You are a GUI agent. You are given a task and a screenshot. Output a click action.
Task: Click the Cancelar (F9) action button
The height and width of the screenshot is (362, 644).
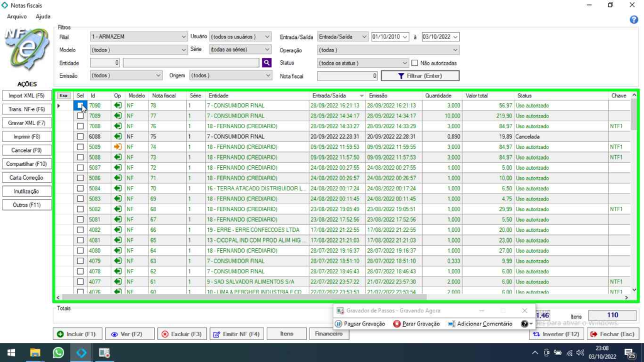tap(27, 150)
